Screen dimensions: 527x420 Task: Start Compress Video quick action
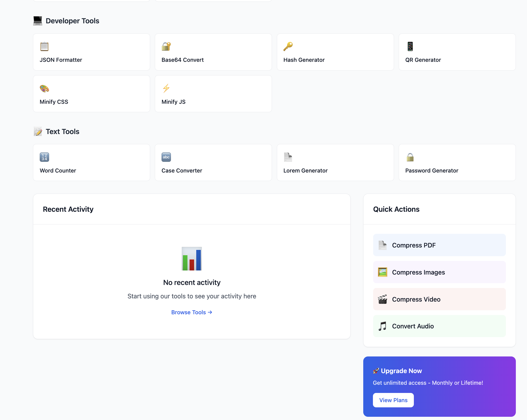click(439, 299)
